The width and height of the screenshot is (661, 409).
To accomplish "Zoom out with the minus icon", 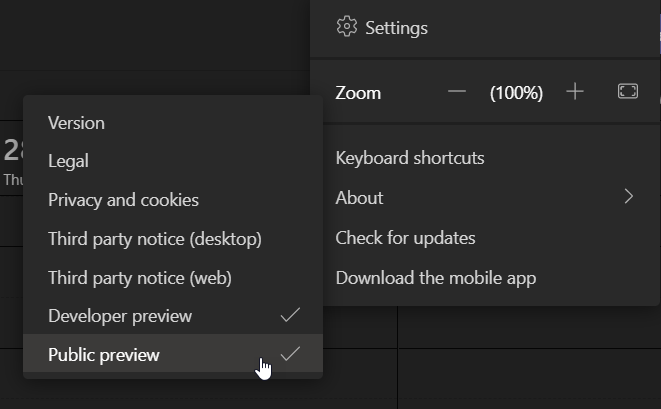I will (457, 92).
